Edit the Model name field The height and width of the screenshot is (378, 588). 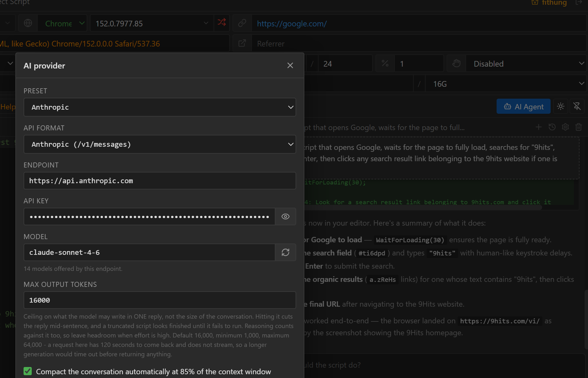(x=150, y=252)
